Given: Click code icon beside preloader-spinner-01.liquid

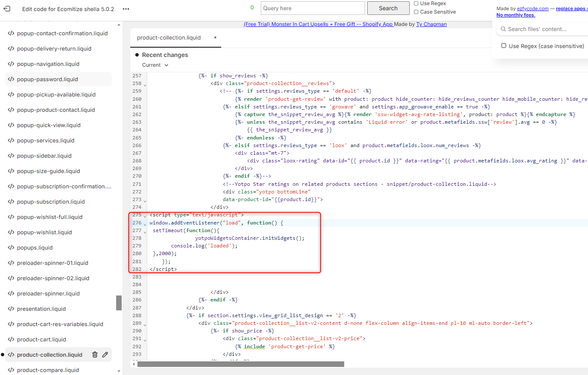Looking at the screenshot, I should (x=11, y=263).
